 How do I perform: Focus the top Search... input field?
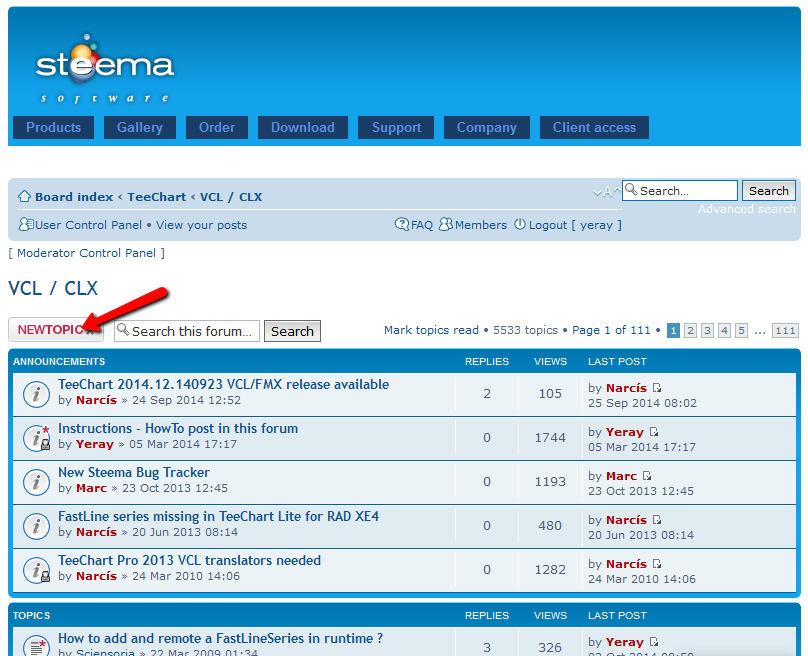coord(680,191)
